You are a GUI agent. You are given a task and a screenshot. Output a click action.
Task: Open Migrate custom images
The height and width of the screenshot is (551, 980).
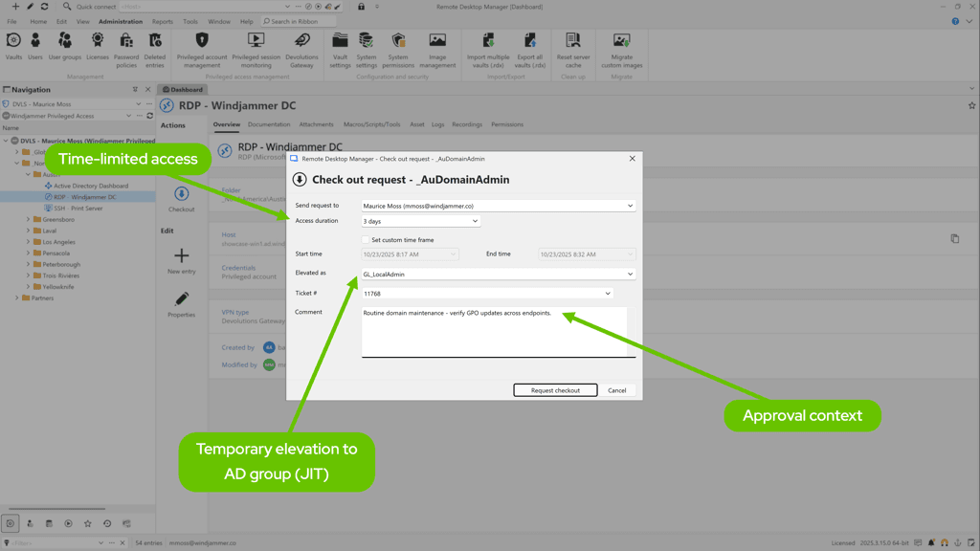(621, 47)
